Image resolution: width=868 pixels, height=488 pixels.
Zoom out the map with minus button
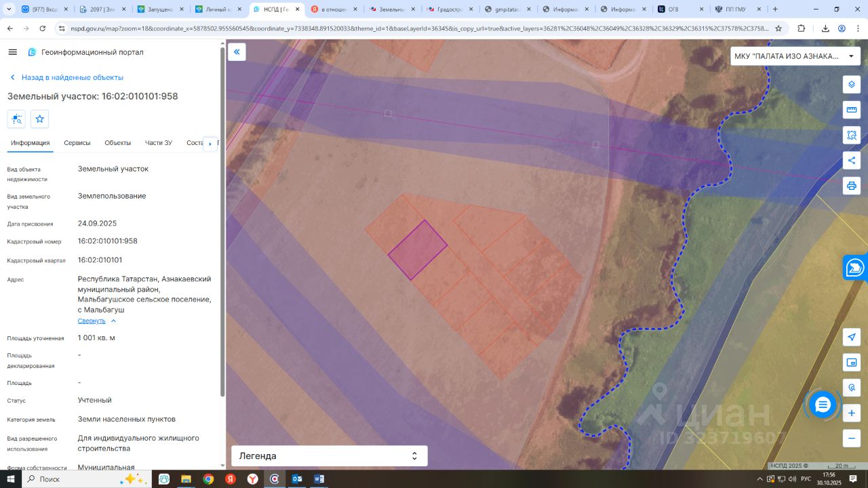[x=852, y=438]
